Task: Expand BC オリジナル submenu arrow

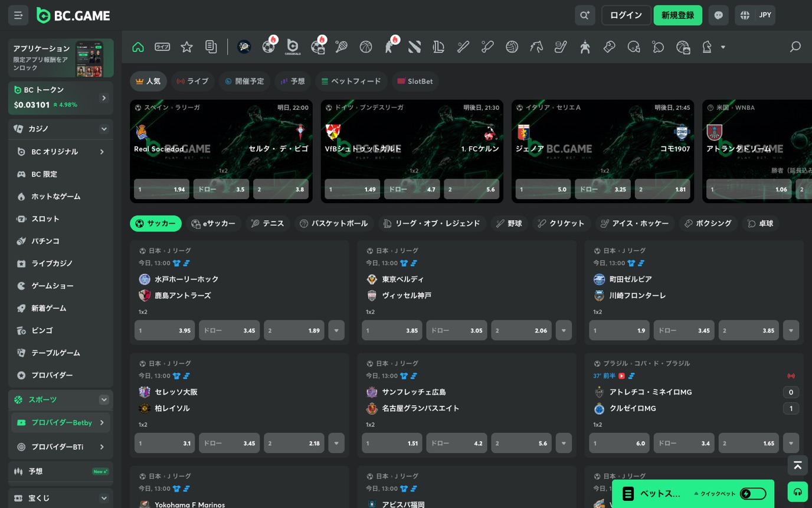Action: [102, 152]
